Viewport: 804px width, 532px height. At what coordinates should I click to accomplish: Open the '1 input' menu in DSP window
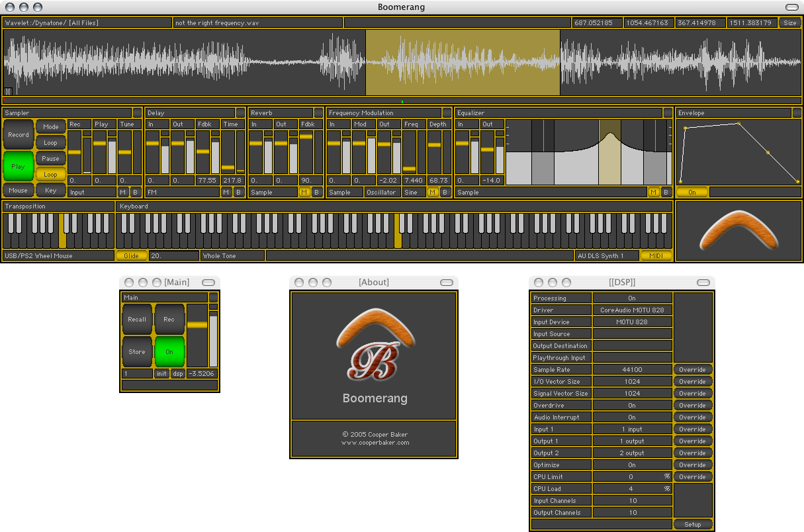[632, 429]
